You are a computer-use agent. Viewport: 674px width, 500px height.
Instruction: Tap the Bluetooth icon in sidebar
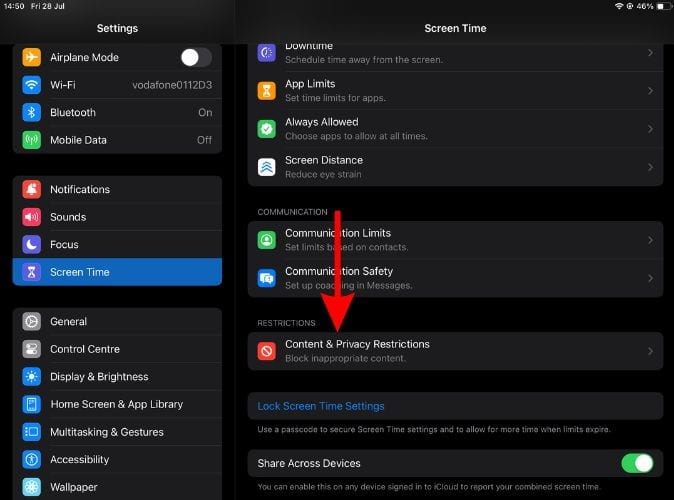[32, 112]
